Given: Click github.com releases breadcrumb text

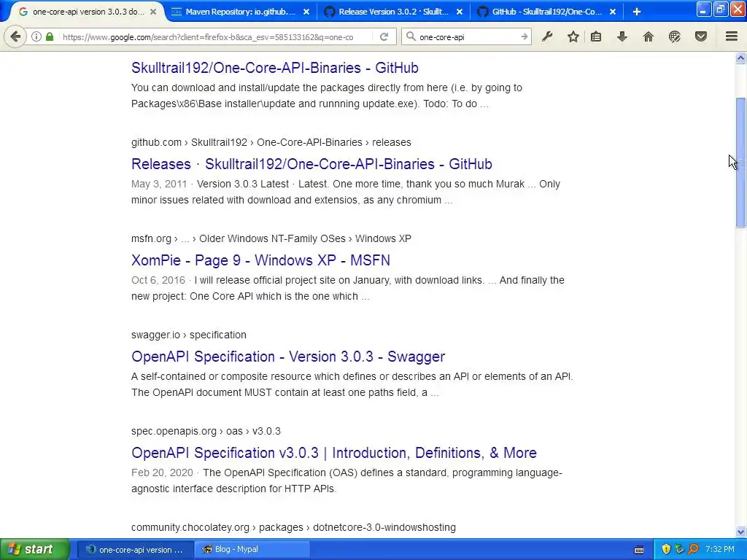Looking at the screenshot, I should click(x=271, y=142).
